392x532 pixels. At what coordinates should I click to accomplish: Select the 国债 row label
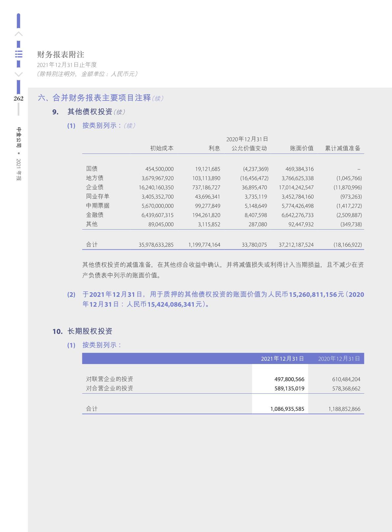[x=92, y=169]
